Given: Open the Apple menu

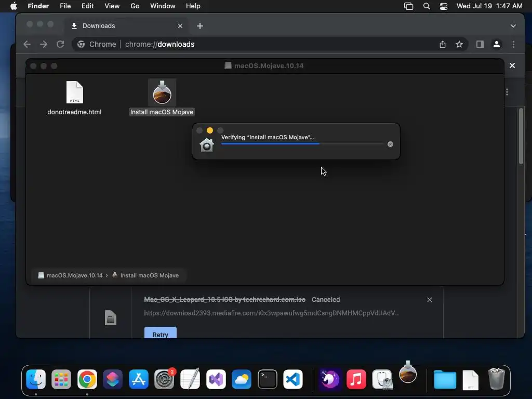Looking at the screenshot, I should [14, 6].
